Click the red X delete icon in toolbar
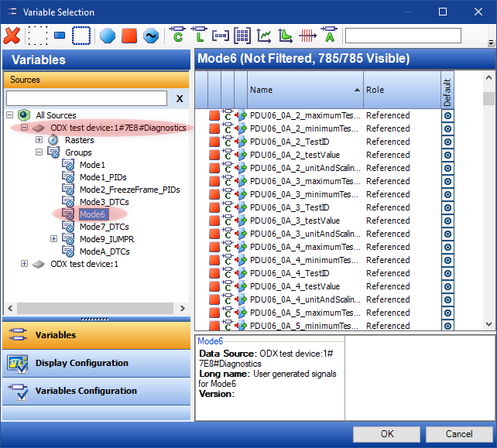 12,36
